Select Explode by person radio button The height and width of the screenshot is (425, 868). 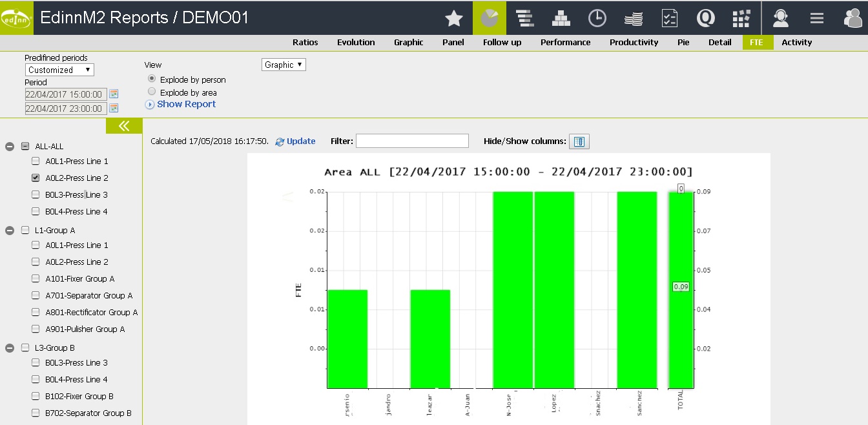tap(152, 79)
